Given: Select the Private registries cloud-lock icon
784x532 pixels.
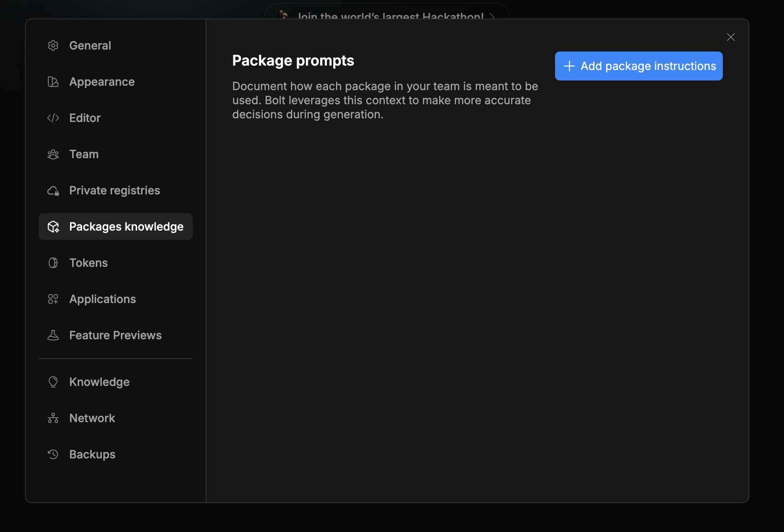Looking at the screenshot, I should 53,190.
